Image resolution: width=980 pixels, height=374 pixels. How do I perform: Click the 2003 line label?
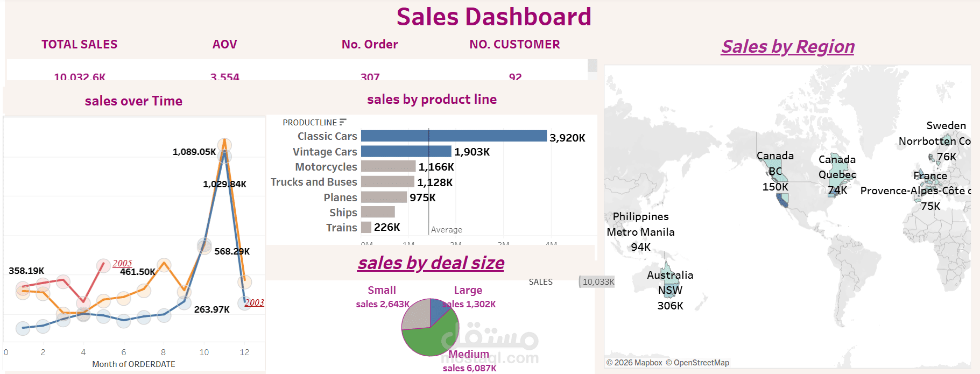(x=255, y=302)
